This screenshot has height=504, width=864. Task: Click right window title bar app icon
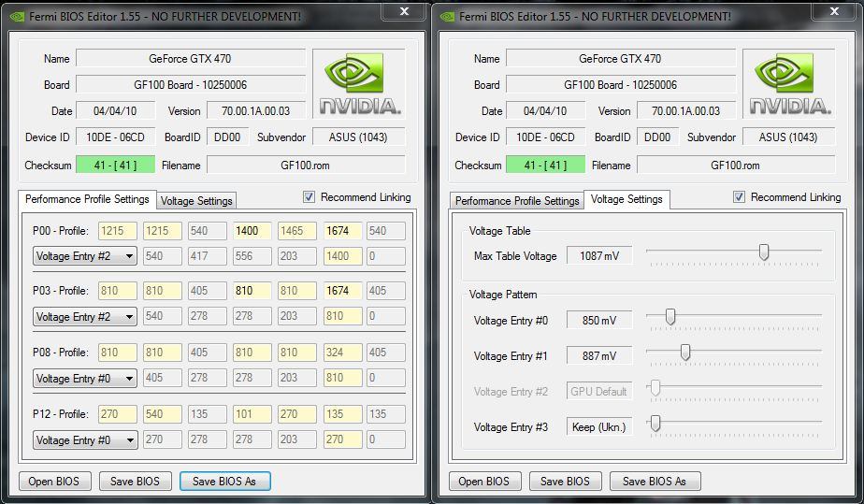pos(447,17)
